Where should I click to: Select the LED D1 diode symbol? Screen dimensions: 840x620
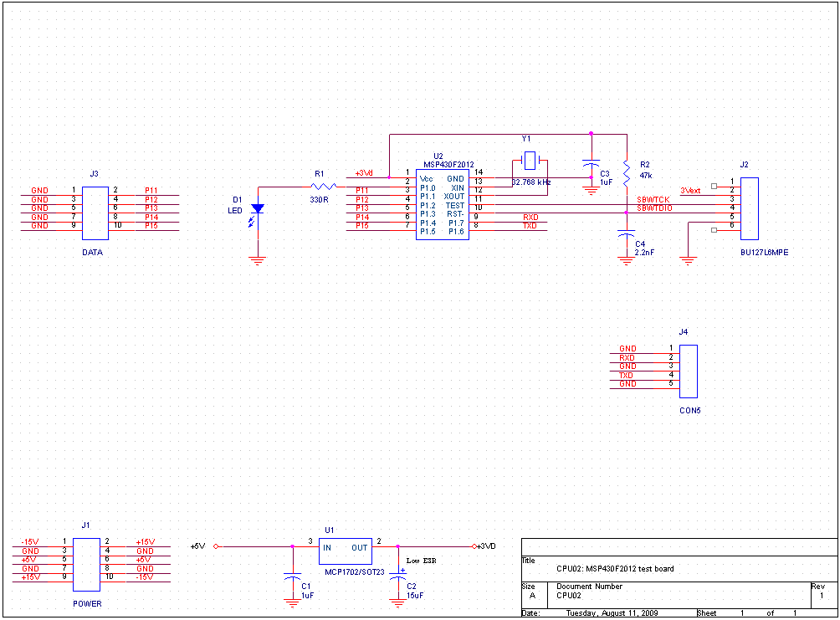pyautogui.click(x=258, y=208)
